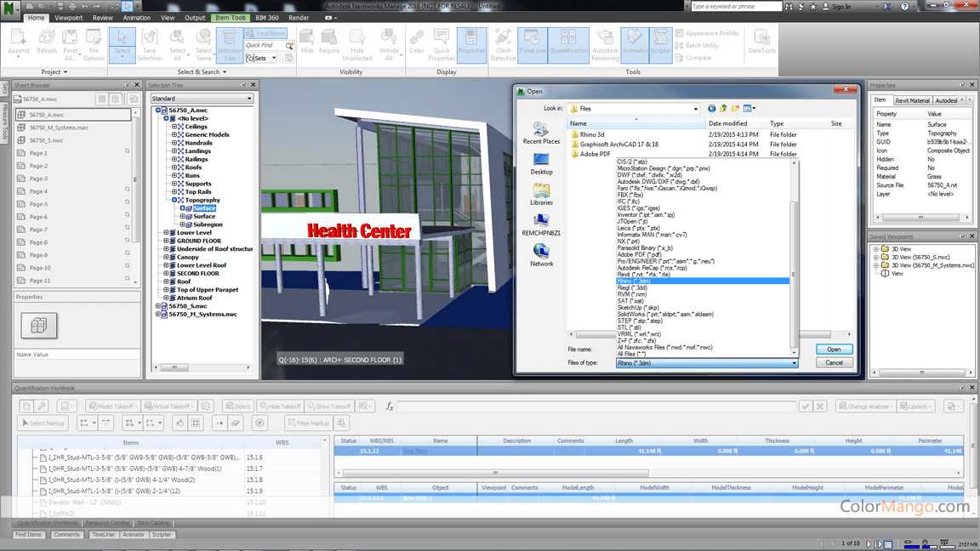Open the Render ribbon tab
Viewport: 980px width, 551px height.
[x=299, y=18]
